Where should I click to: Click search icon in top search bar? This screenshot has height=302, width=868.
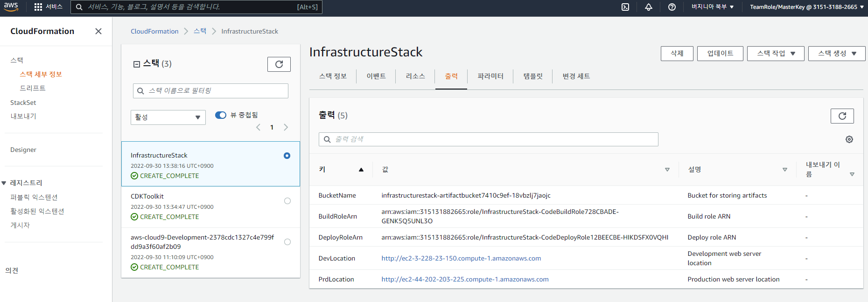pyautogui.click(x=79, y=7)
